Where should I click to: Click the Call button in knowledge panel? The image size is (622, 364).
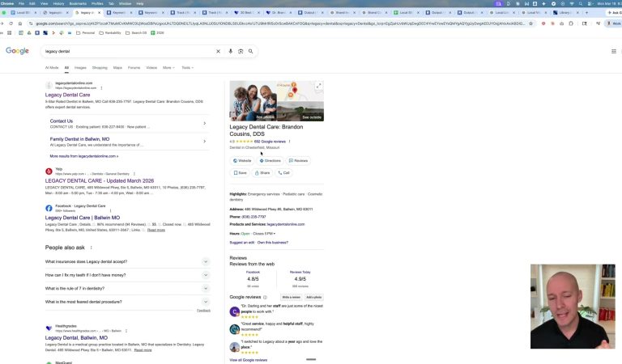pyautogui.click(x=283, y=172)
